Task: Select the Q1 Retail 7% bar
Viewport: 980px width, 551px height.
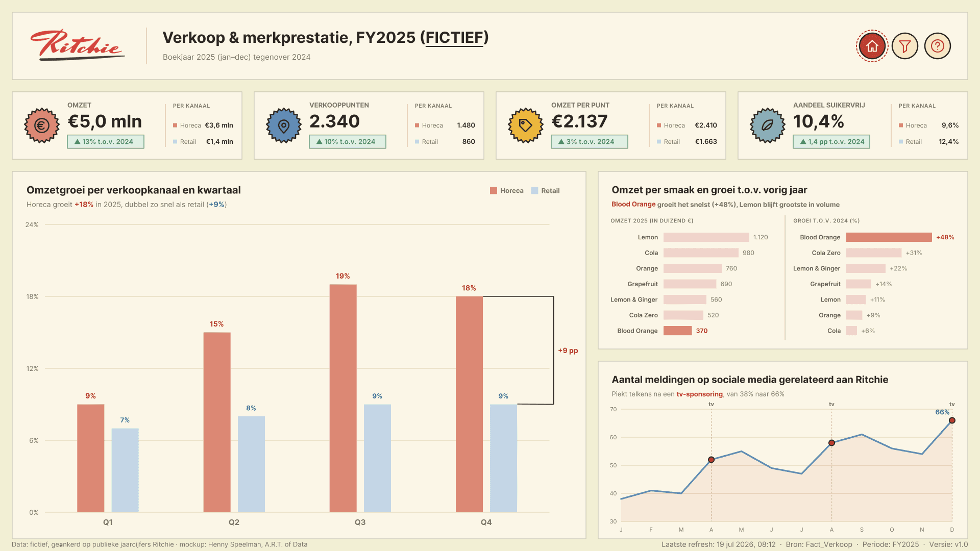Action: pyautogui.click(x=125, y=470)
